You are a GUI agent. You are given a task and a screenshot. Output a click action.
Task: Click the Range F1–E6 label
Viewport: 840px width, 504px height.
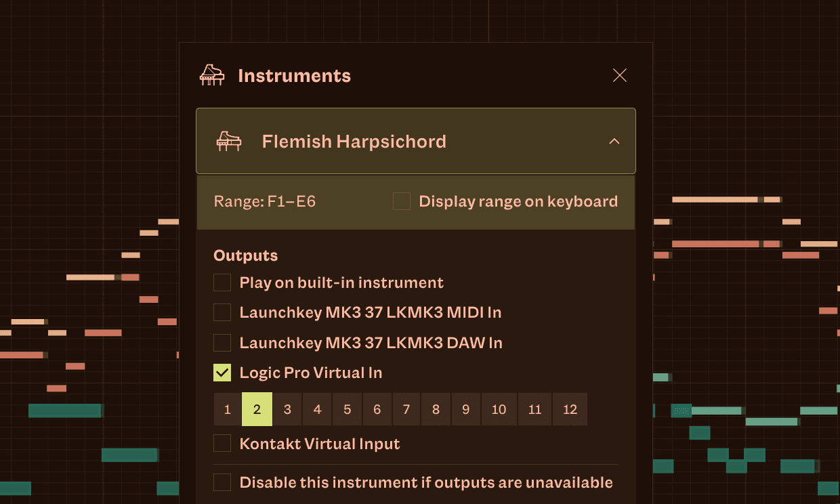coord(265,201)
